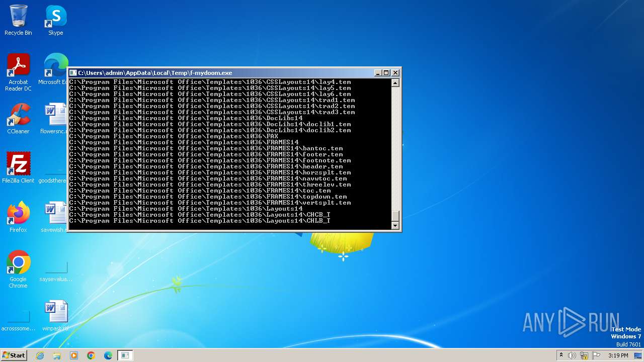Open the Recycle Bin desktop icon
The height and width of the screenshot is (362, 644).
[x=18, y=20]
